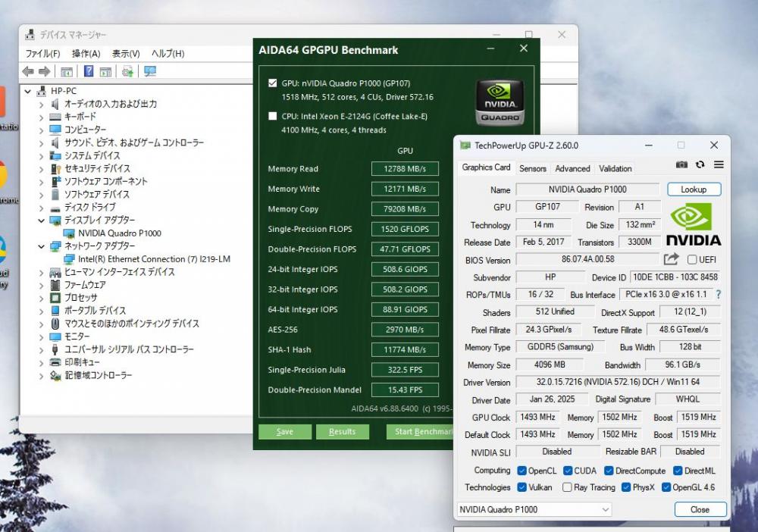The height and width of the screenshot is (532, 758).
Task: Click the update driver toolbar icon
Action: click(x=127, y=71)
